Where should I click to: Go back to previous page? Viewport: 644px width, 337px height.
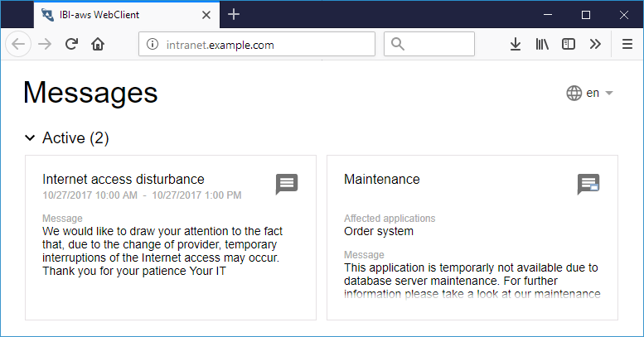coord(19,45)
